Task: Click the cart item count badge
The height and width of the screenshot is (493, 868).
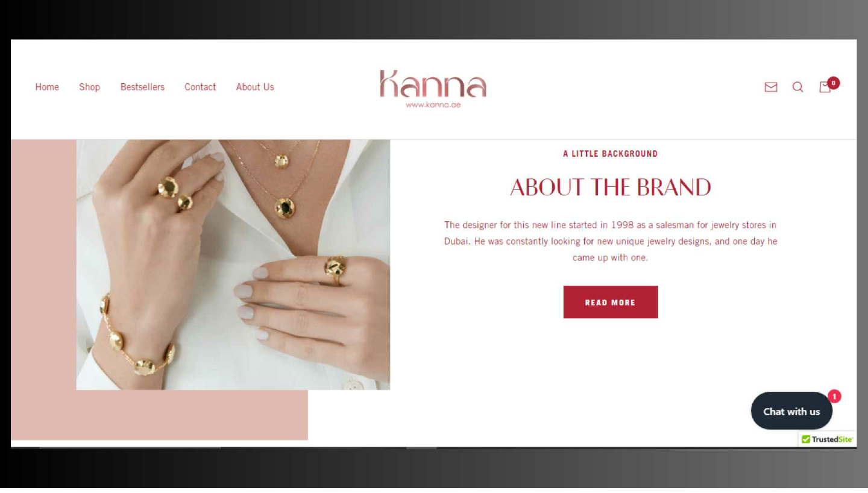Action: tap(833, 83)
